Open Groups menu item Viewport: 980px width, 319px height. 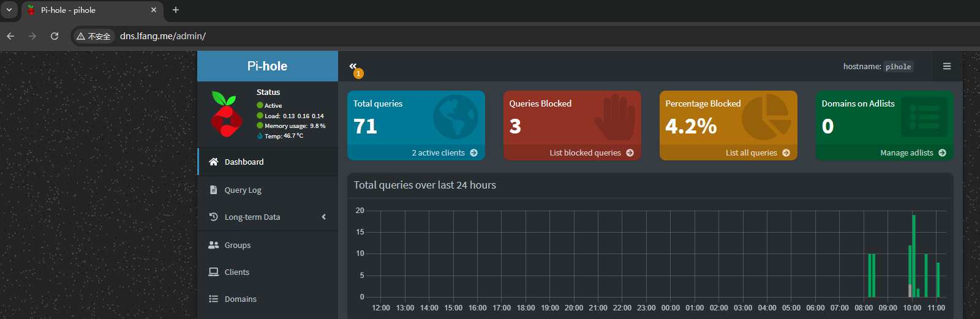268,245
